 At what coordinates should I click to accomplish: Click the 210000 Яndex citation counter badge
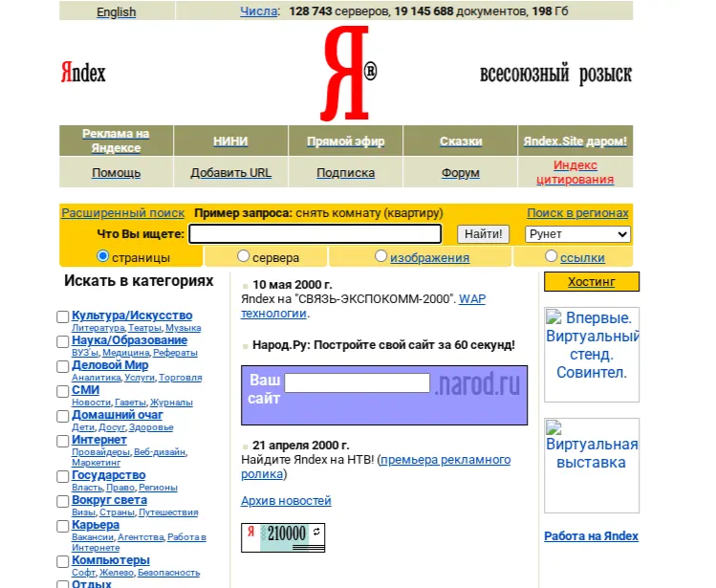(283, 537)
